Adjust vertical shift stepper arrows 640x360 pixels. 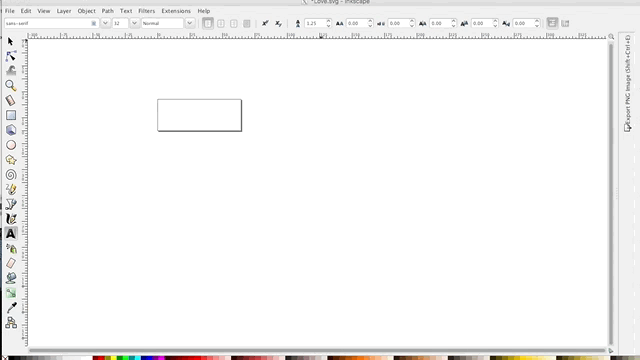click(495, 23)
